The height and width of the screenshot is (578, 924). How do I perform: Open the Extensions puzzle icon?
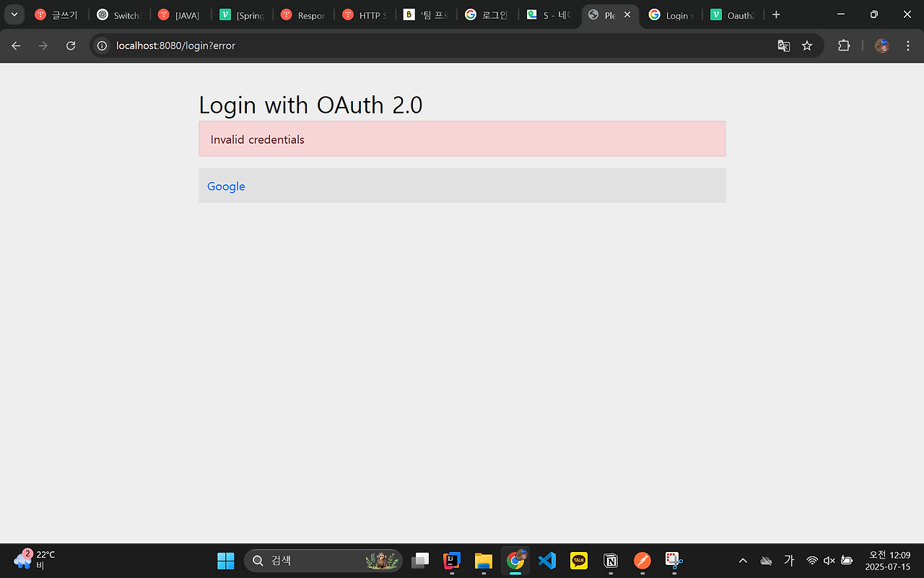[x=844, y=46]
